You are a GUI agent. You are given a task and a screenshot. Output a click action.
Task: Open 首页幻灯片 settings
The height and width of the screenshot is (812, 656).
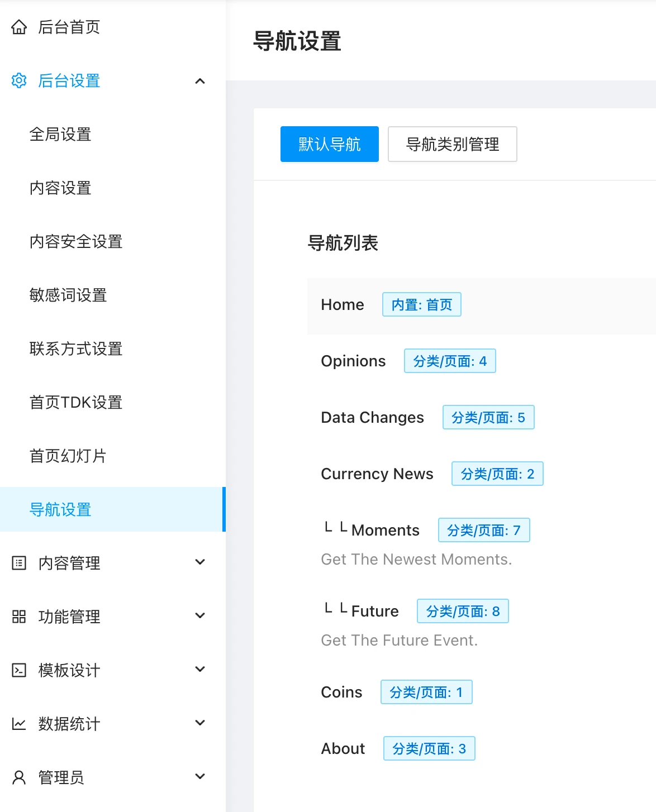click(x=68, y=456)
